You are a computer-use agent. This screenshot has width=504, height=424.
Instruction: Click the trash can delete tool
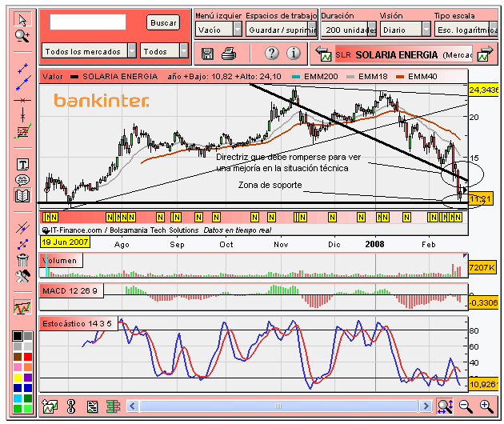coord(22,260)
